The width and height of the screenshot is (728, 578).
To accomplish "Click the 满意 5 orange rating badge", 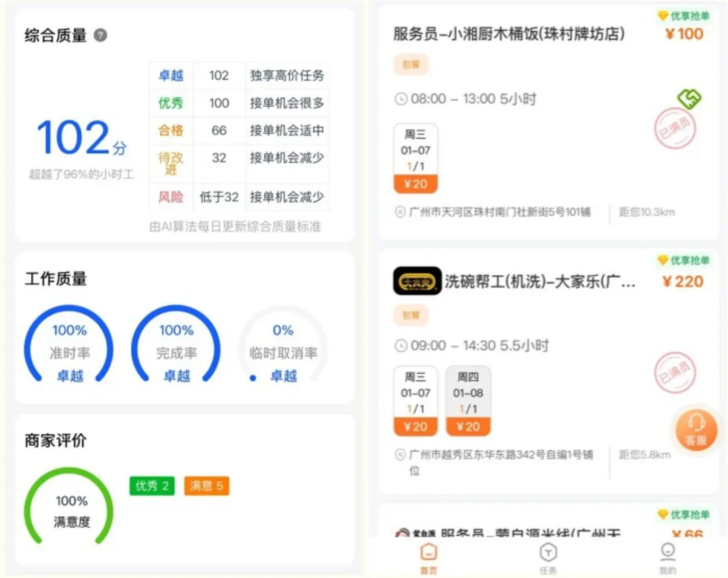I will 205,486.
